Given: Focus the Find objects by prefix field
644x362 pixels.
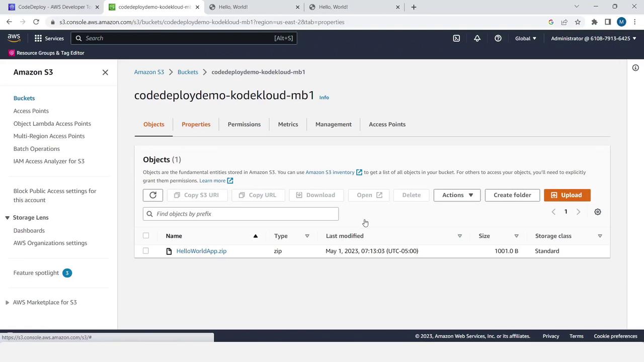Looking at the screenshot, I should (x=240, y=214).
